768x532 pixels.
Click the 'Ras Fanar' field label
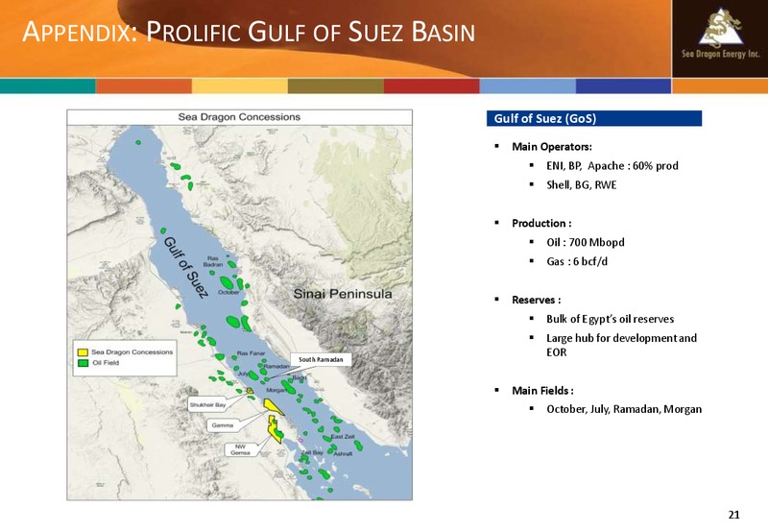click(251, 353)
